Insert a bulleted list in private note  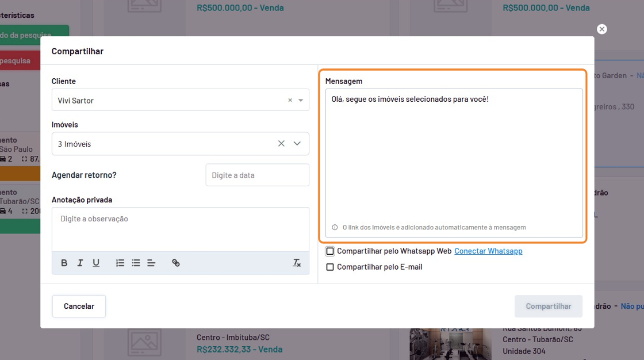pyautogui.click(x=136, y=263)
